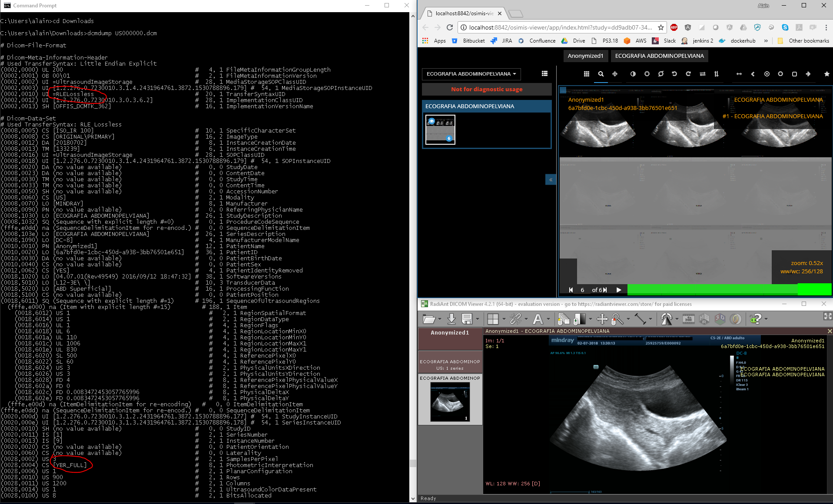This screenshot has height=504, width=833.
Task: Flip image vertically in Osimis toolbar
Action: coord(716,74)
